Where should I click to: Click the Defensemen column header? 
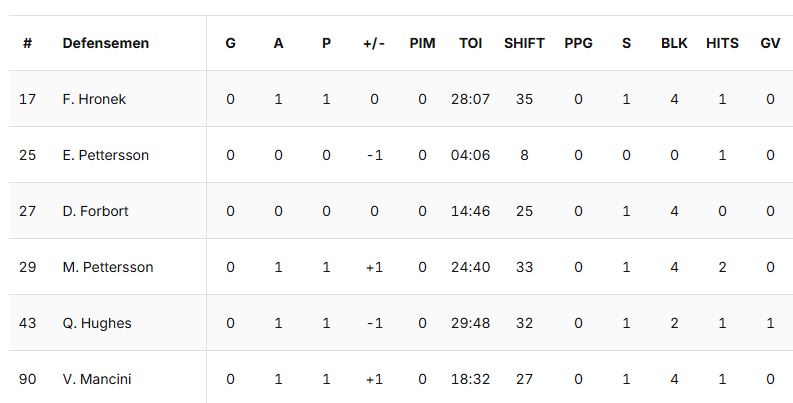(x=105, y=43)
